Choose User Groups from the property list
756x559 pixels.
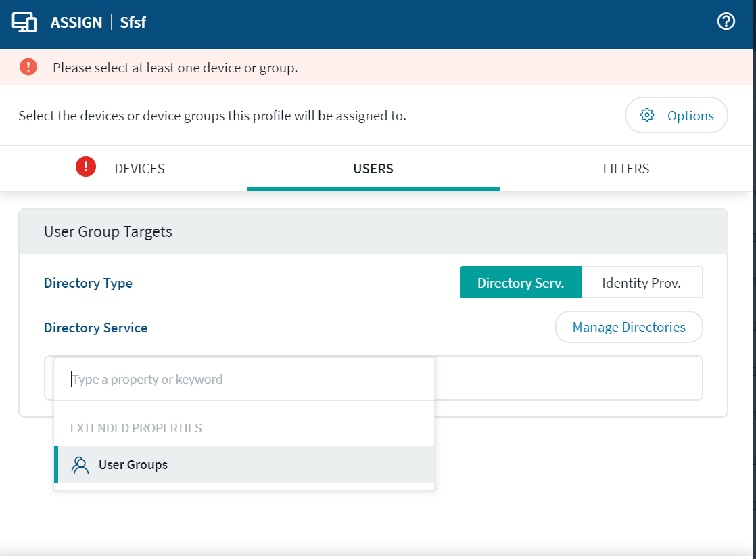click(133, 465)
